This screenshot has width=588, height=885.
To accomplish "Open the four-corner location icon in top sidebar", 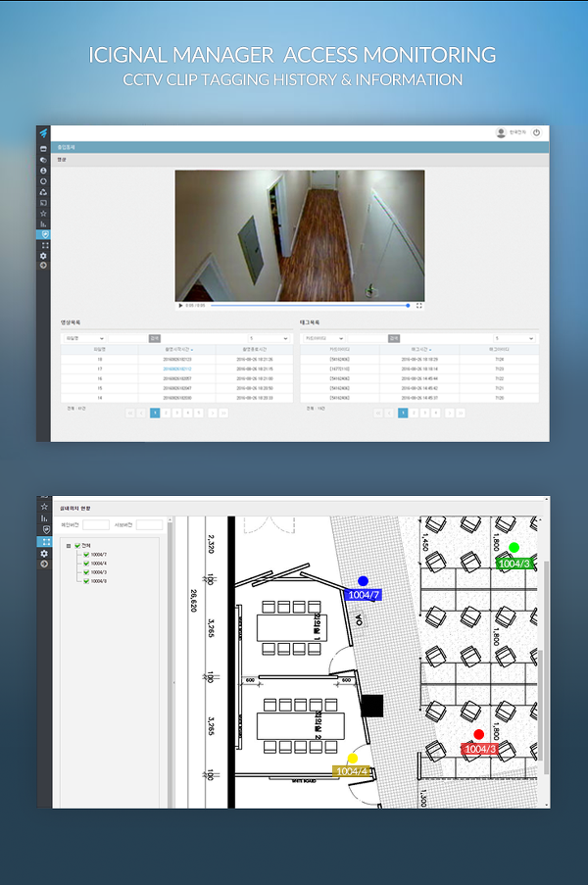I will coord(44,245).
